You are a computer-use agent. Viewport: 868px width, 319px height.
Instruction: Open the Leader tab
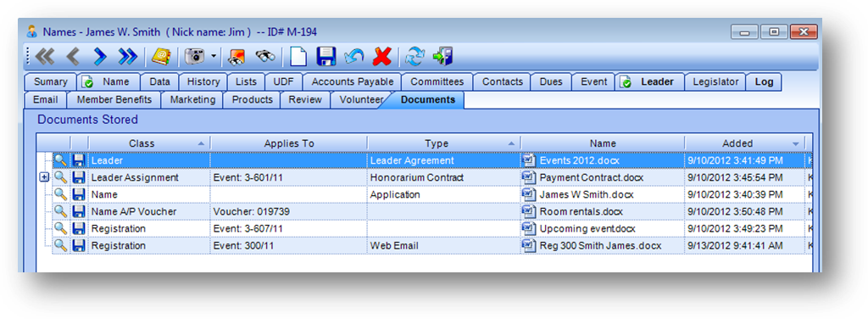click(x=650, y=82)
